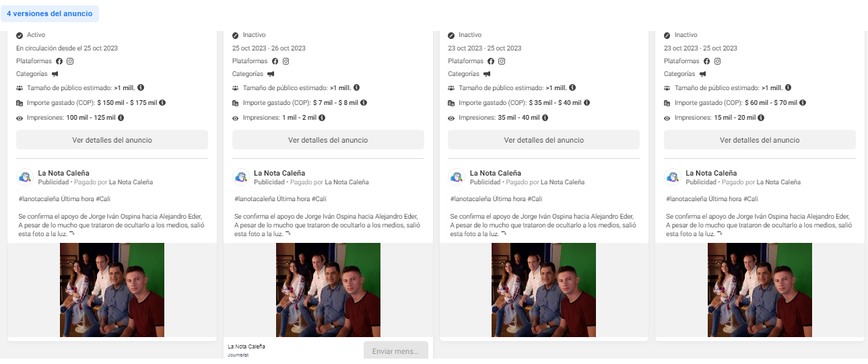Viewport: 868px width, 364px height.
Task: Click La Nota Caleña avatar in the Activo ad
Action: [x=25, y=177]
